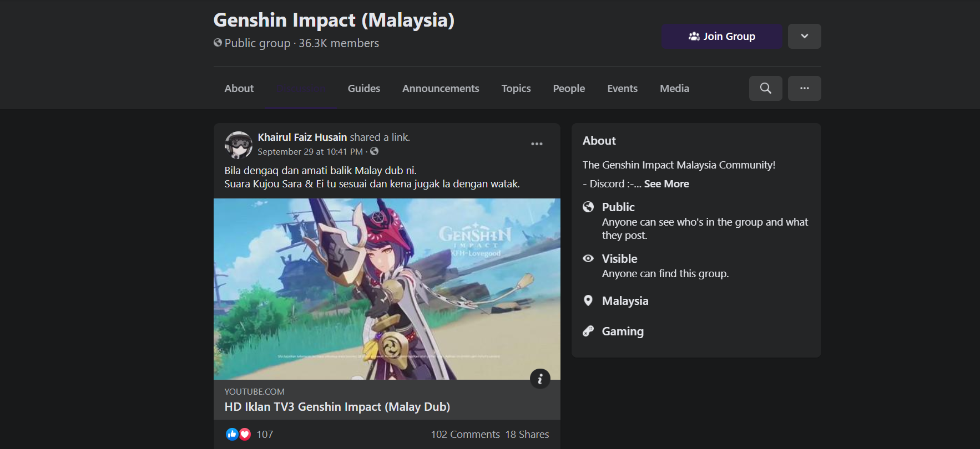Expand the About description with See More
Screen dimensions: 980x449
[666, 184]
